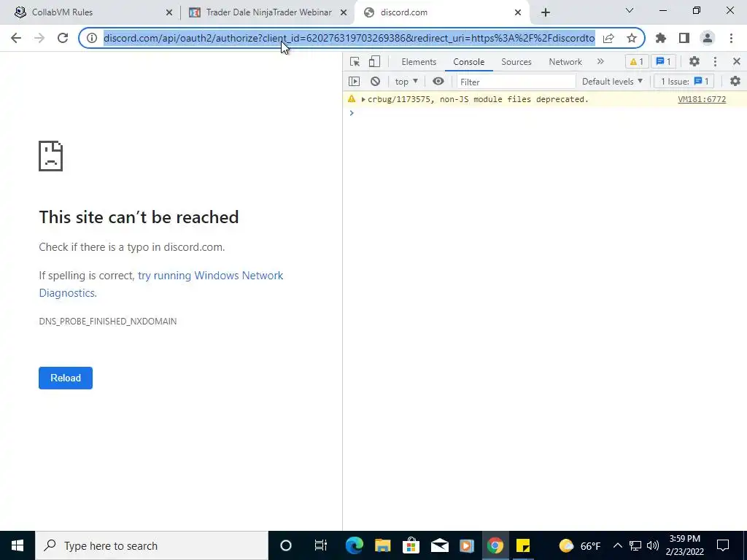Show the console sidebar
The height and width of the screenshot is (560, 747).
354,82
